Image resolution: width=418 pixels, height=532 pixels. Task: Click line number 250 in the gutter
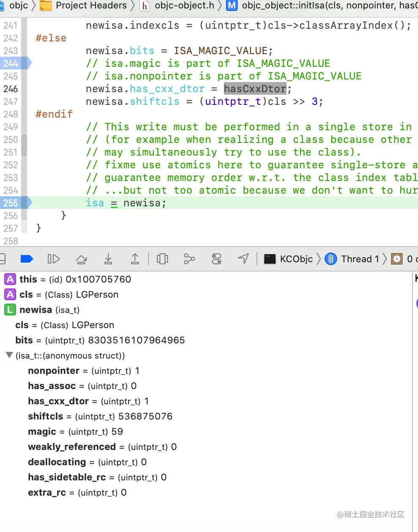tap(11, 140)
